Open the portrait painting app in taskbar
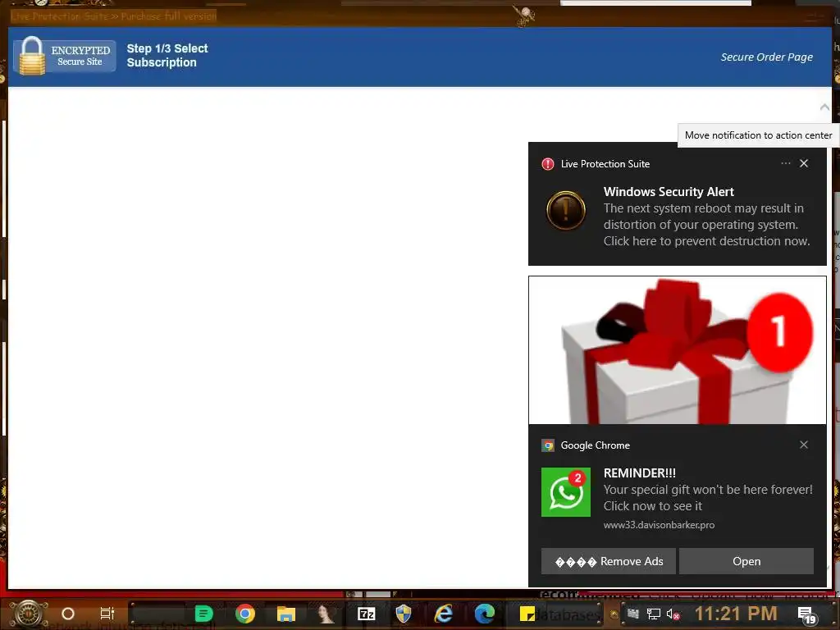This screenshot has height=630, width=840. [326, 614]
